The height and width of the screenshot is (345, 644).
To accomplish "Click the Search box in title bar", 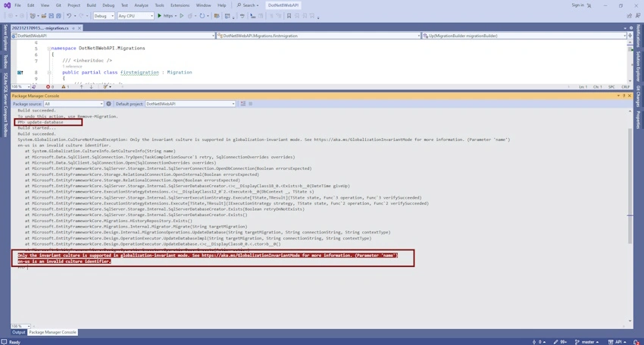I will pos(248,5).
